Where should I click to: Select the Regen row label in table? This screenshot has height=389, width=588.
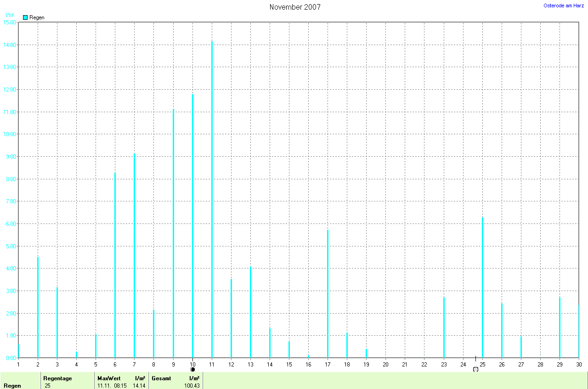(x=12, y=386)
